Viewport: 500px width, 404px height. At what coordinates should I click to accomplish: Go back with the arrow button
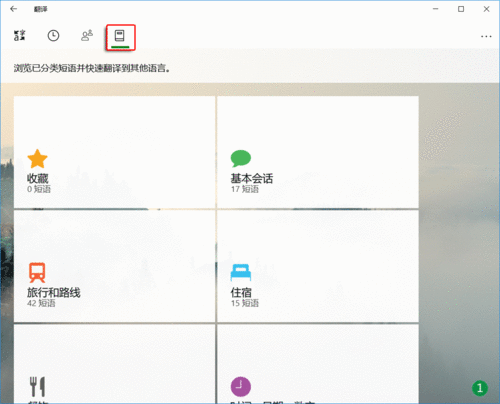click(x=14, y=9)
